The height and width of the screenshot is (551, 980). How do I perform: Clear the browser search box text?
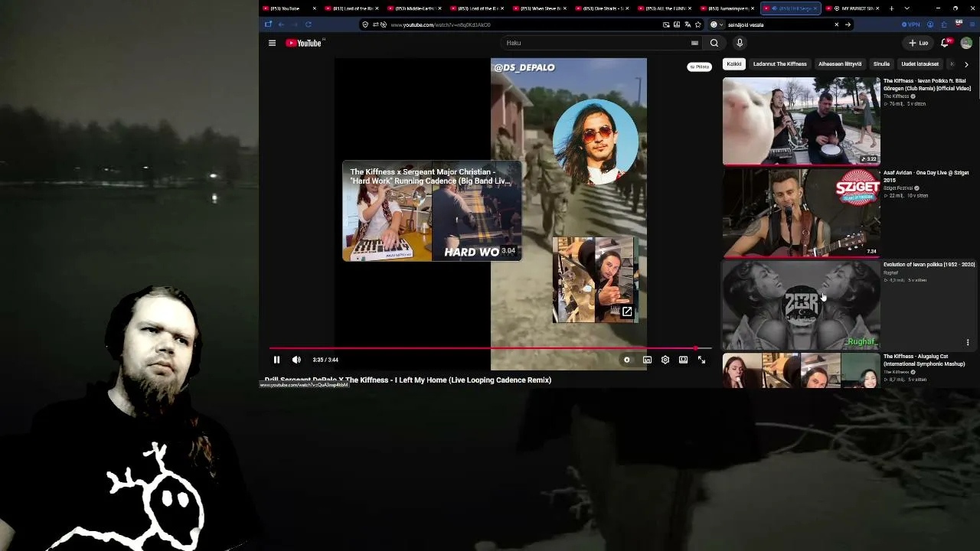pos(836,24)
